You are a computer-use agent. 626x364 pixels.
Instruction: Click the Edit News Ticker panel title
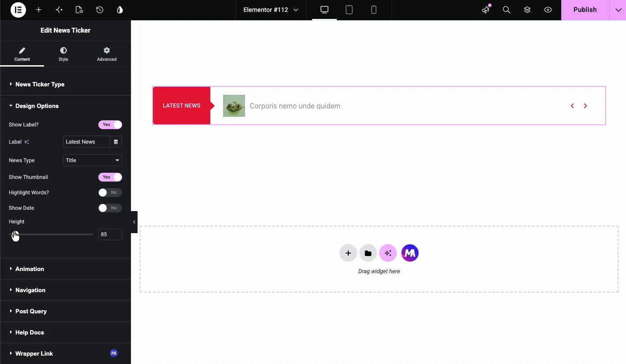click(x=65, y=30)
